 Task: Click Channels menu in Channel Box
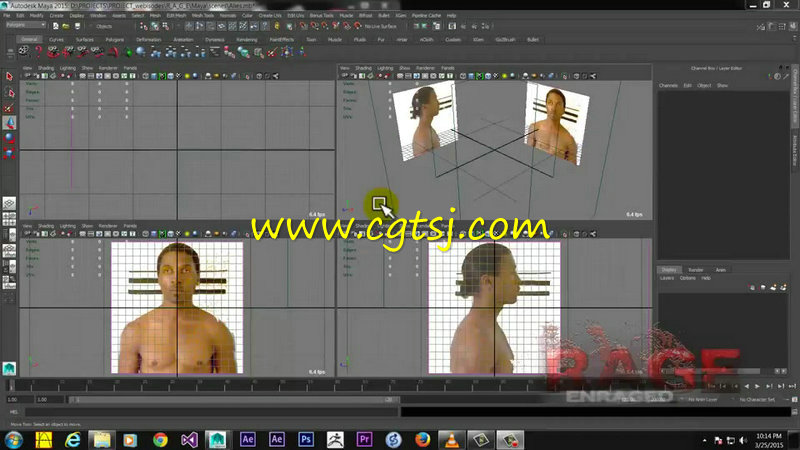pyautogui.click(x=668, y=85)
